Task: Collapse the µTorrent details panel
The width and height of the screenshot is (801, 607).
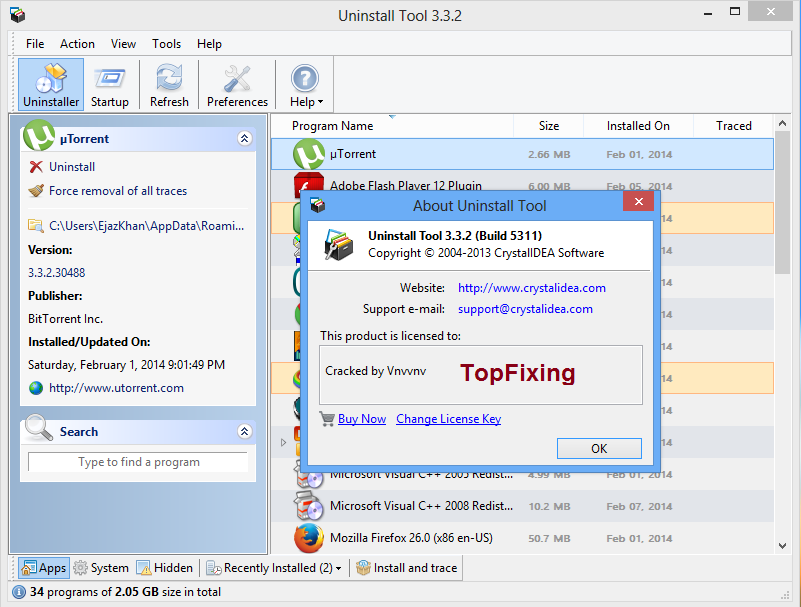Action: point(245,138)
